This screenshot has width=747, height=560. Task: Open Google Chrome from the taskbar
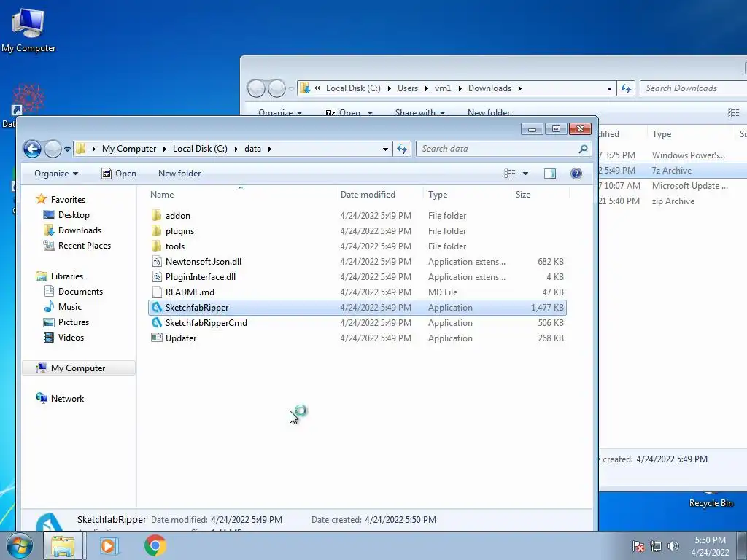[x=155, y=545]
